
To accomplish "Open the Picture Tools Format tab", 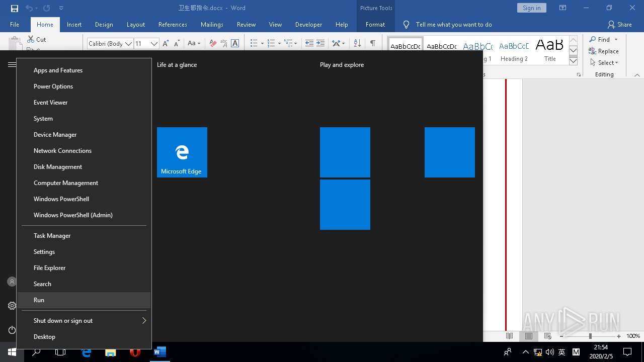I will tap(375, 24).
